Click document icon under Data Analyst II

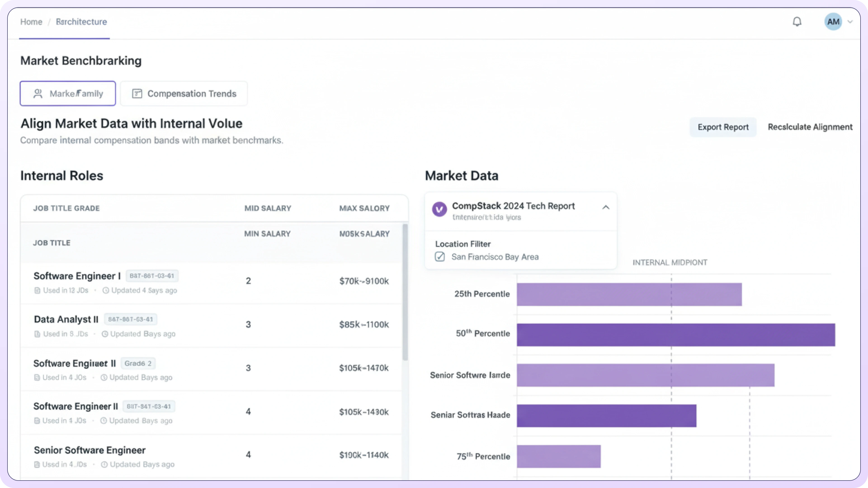click(x=37, y=334)
